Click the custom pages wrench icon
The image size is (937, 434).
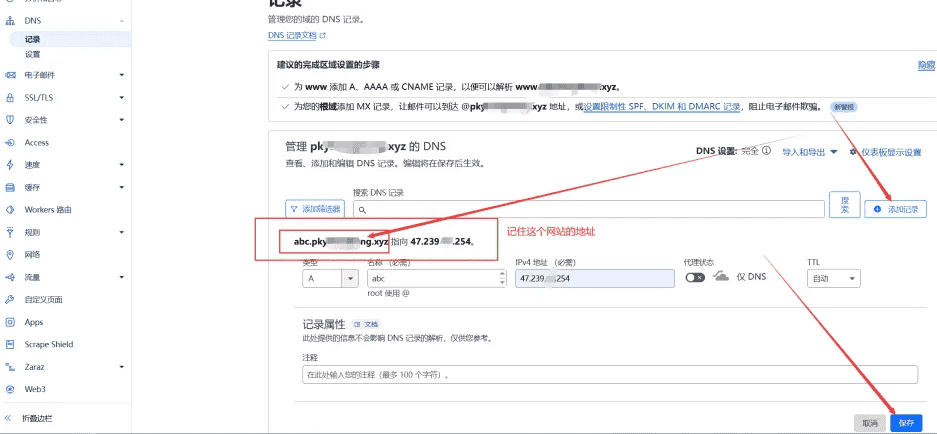pyautogui.click(x=10, y=299)
